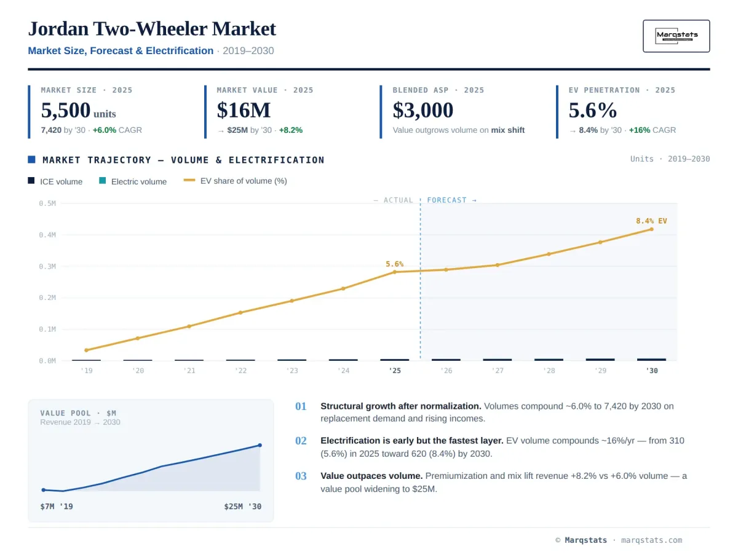Image resolution: width=738 pixels, height=560 pixels.
Task: Select the 5.6% data label on chart
Action: pos(395,264)
